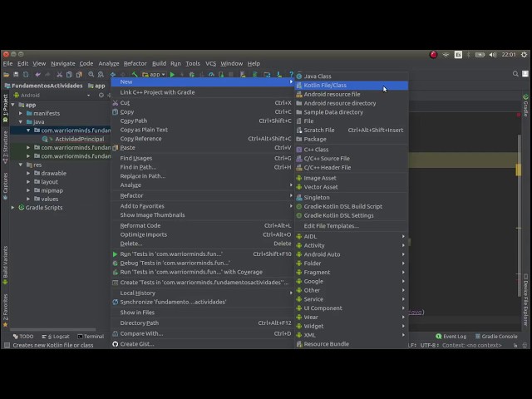532x399 pixels.
Task: Open the Build menu
Action: pos(159,63)
